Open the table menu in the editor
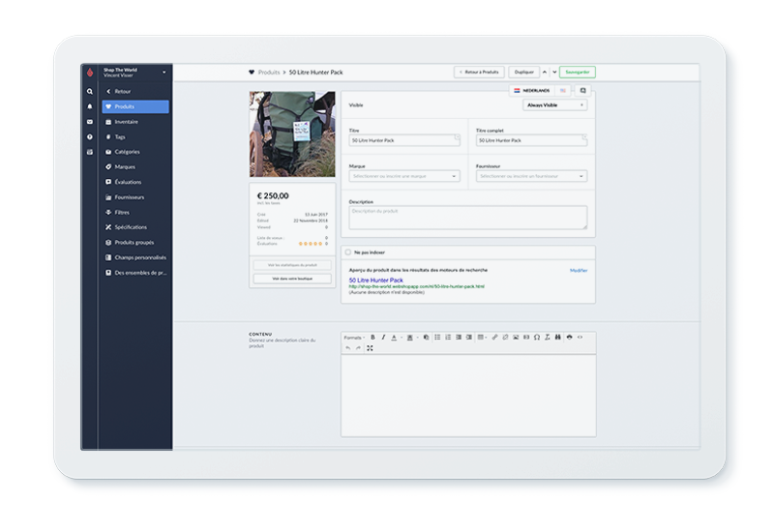 click(481, 337)
